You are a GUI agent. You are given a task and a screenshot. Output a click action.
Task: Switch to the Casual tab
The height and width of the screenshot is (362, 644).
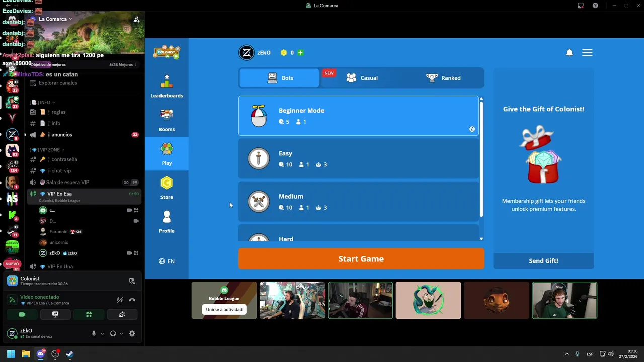pyautogui.click(x=362, y=78)
